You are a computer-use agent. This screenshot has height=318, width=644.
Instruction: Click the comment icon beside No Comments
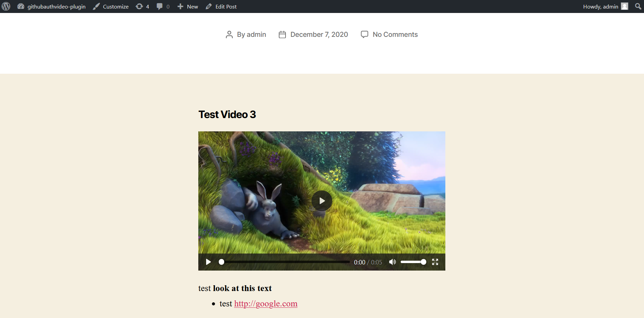[365, 34]
